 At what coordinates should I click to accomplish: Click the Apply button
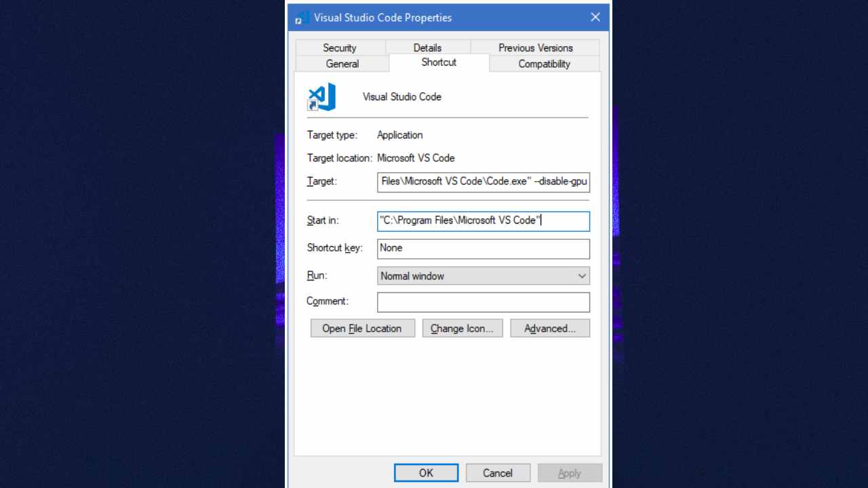(570, 472)
